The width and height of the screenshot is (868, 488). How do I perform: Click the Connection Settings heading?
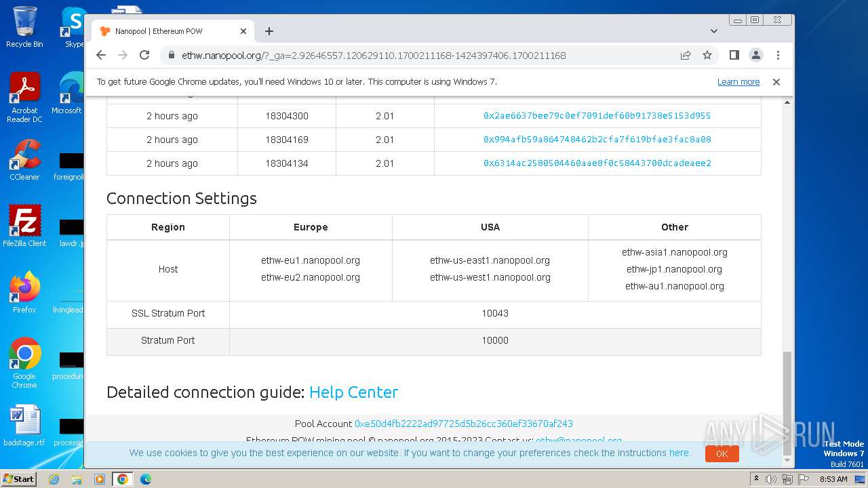pos(182,199)
